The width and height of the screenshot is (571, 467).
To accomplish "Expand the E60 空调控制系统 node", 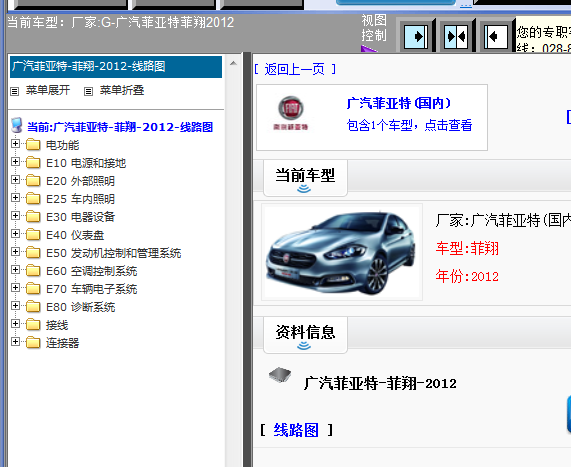I will 15,270.
